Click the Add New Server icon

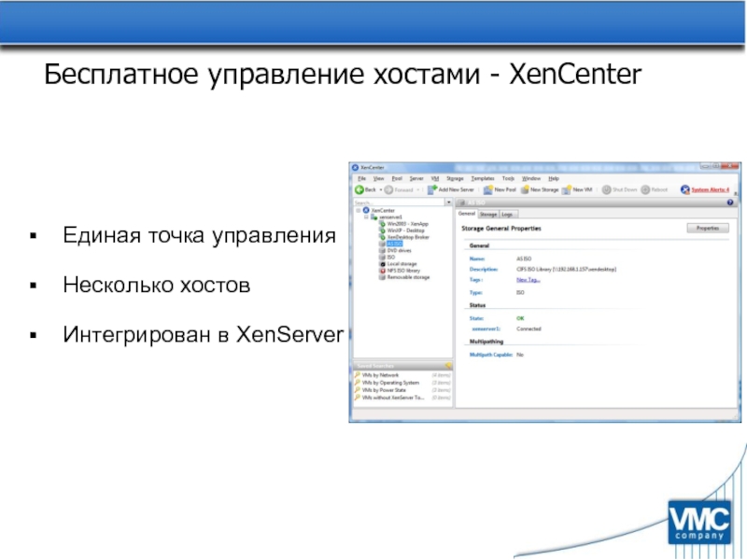coord(432,189)
